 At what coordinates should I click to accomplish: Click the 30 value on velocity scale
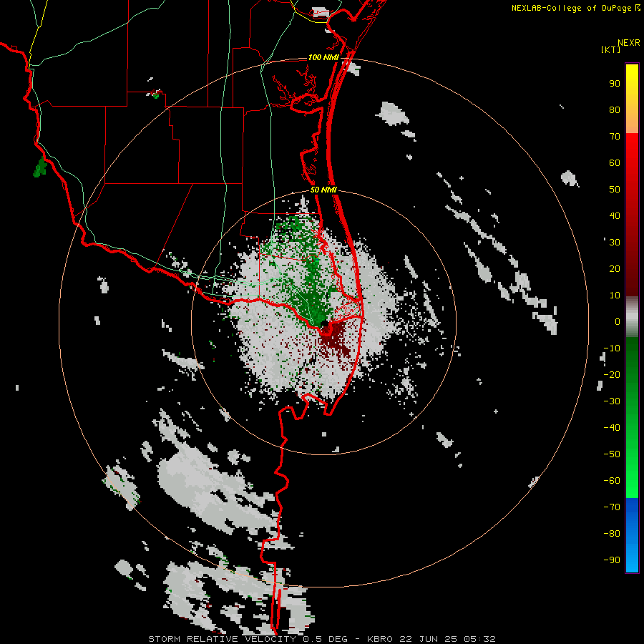(615, 243)
